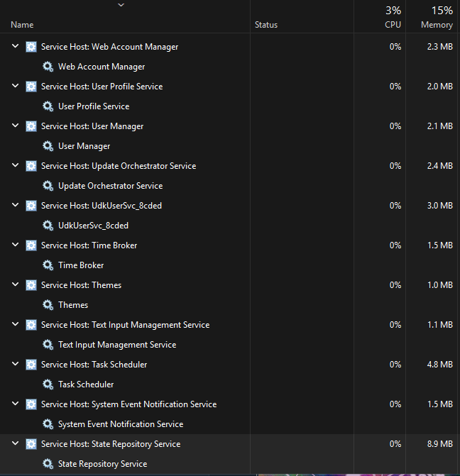Click gear icon beside User Manager child row
Screen dimensions: 460x476
[x=48, y=146]
